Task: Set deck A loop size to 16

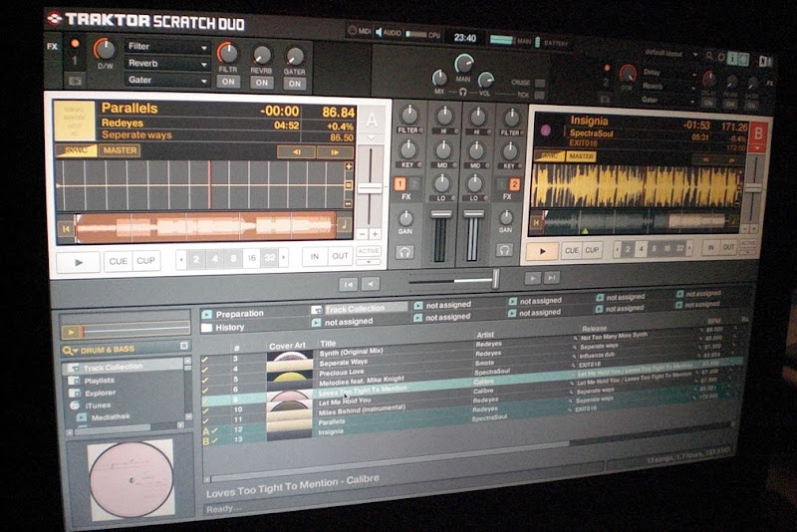Action: pyautogui.click(x=251, y=258)
